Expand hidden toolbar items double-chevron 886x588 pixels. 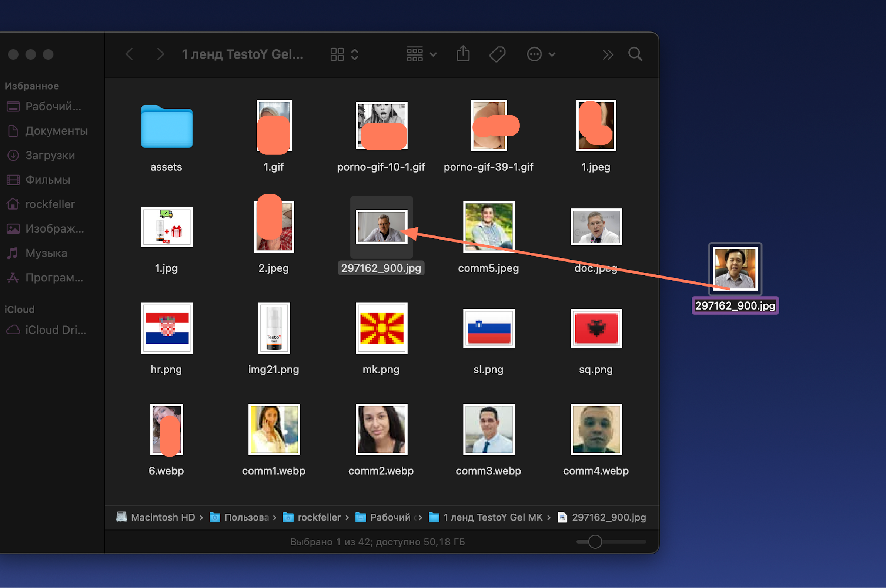click(608, 55)
